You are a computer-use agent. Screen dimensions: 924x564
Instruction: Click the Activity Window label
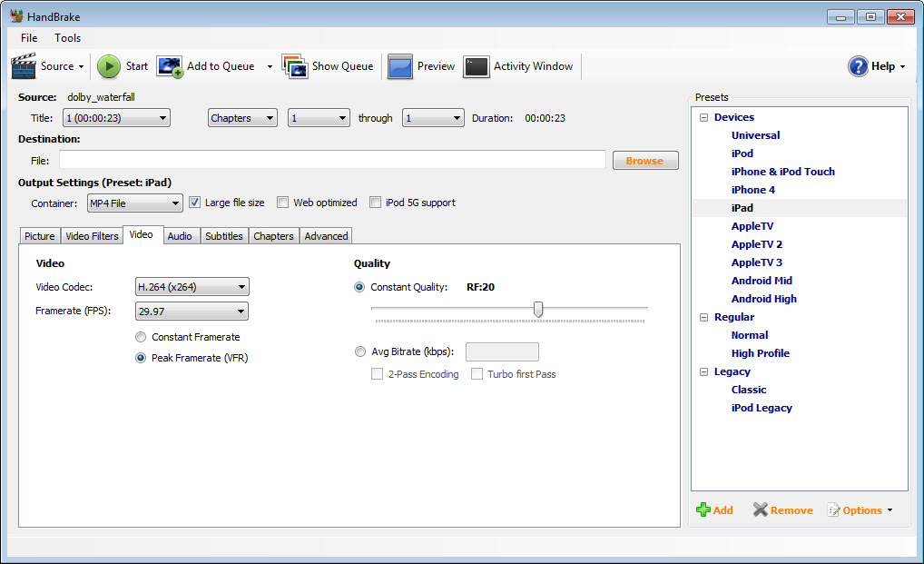point(534,66)
